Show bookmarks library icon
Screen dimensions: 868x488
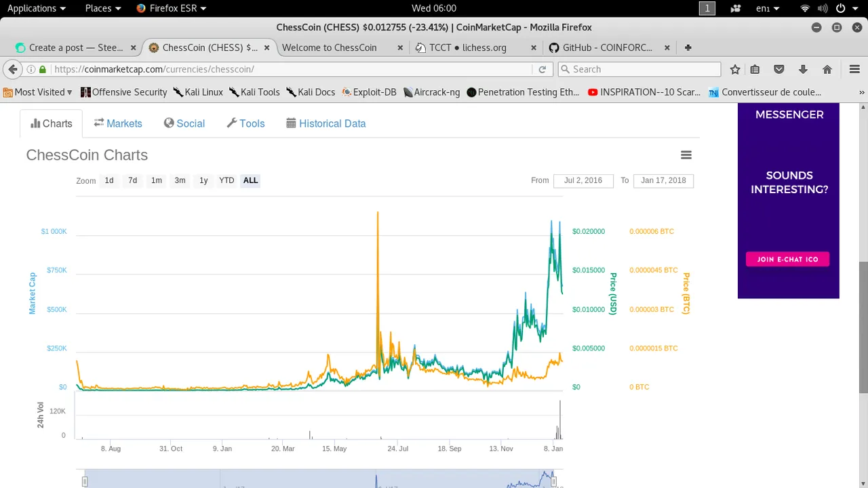[755, 69]
